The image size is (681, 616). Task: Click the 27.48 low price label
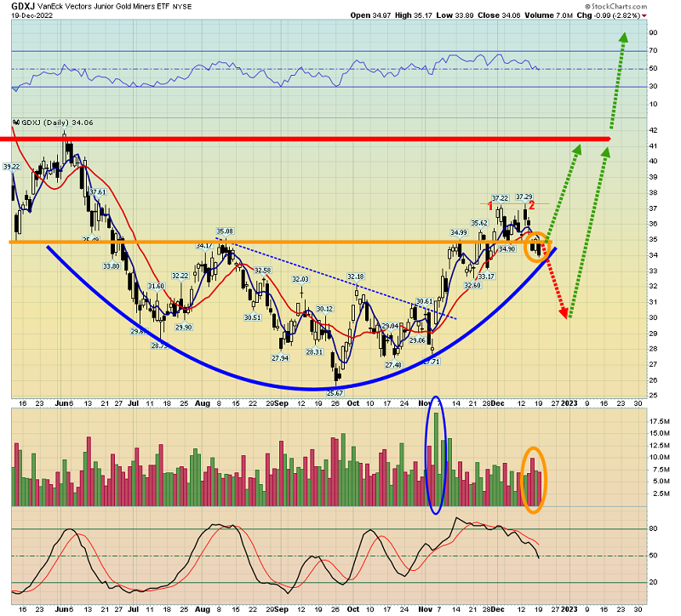point(393,365)
